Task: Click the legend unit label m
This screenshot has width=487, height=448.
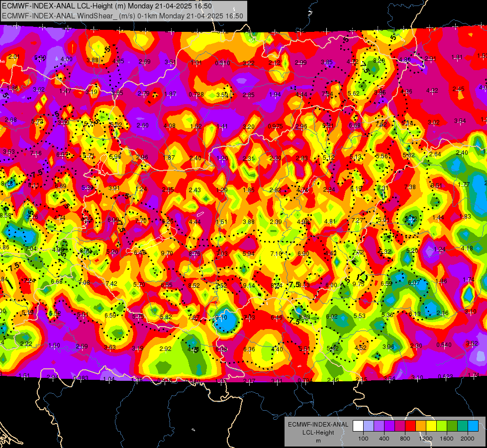Action: [318, 441]
